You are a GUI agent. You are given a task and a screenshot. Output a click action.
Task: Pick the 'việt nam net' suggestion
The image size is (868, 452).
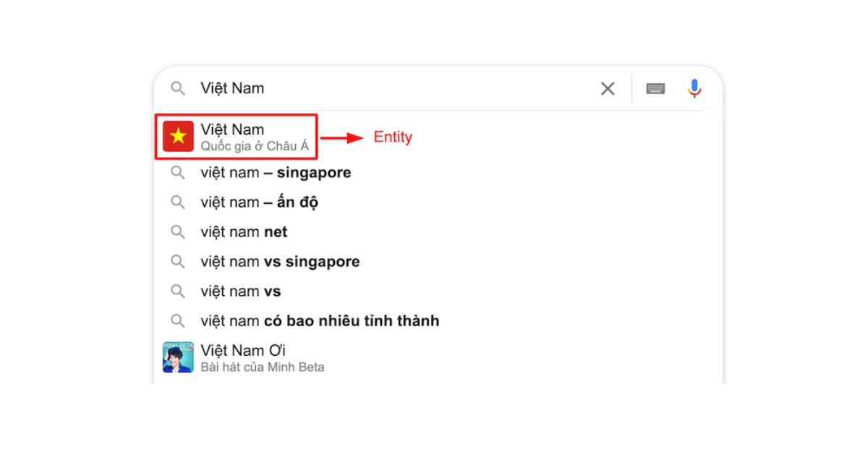pos(244,232)
